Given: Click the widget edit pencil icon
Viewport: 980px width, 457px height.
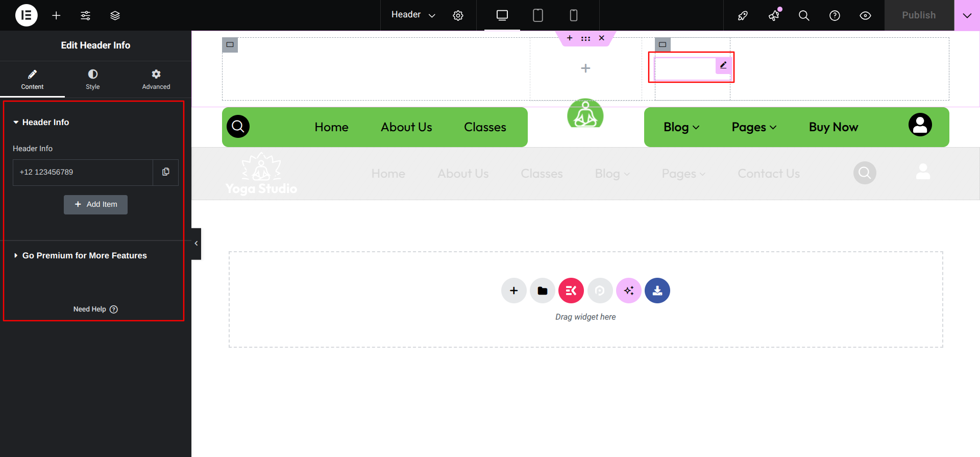Looking at the screenshot, I should point(723,65).
